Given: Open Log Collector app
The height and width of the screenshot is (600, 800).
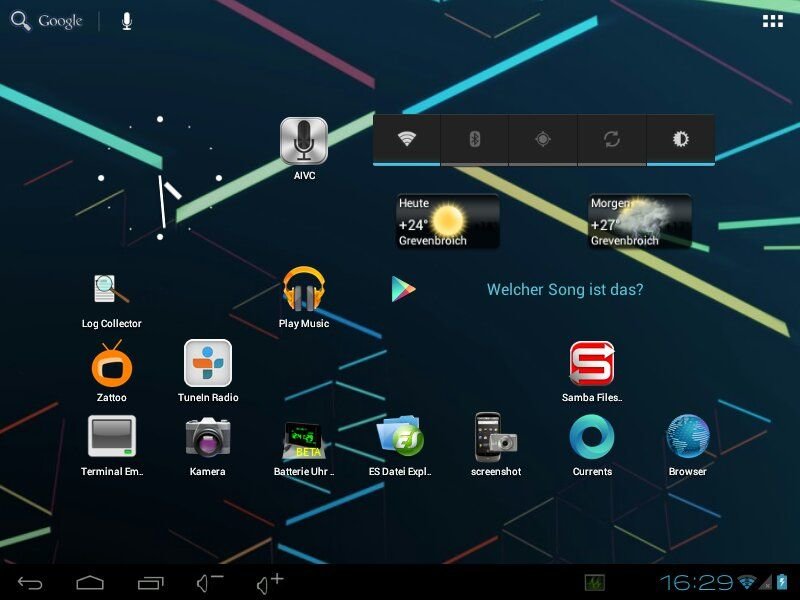Looking at the screenshot, I should [x=111, y=290].
